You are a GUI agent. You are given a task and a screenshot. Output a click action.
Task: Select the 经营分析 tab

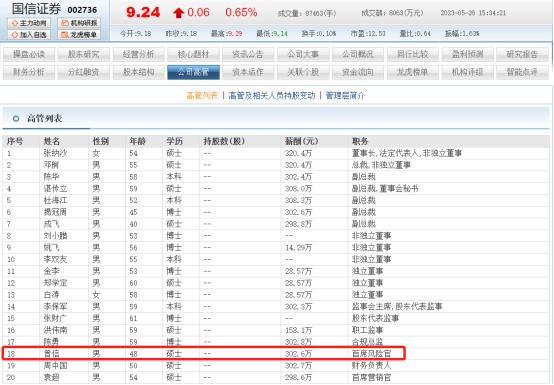138,54
